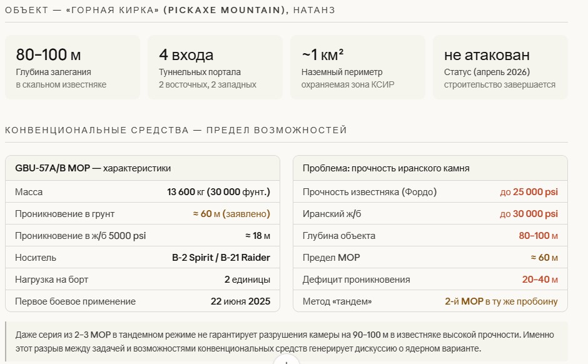Click the ~1 км² perimeter card
Image resolution: width=588 pixels, height=364 pixels.
point(357,67)
